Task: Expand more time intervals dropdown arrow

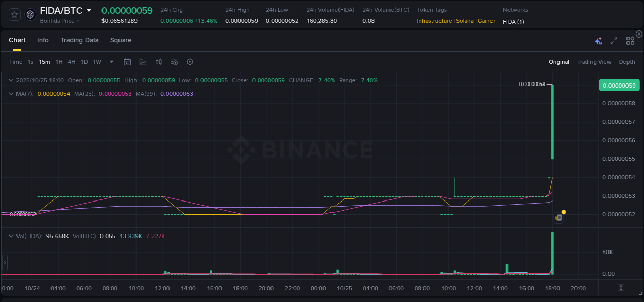Action: pos(112,62)
